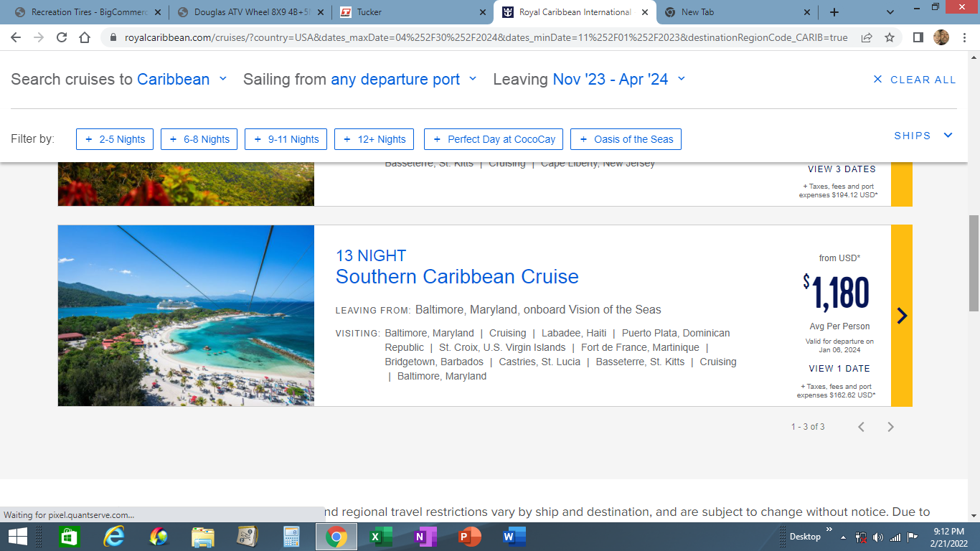Viewport: 980px width, 551px height.
Task: Click the page vertical scrollbar
Action: 974,263
